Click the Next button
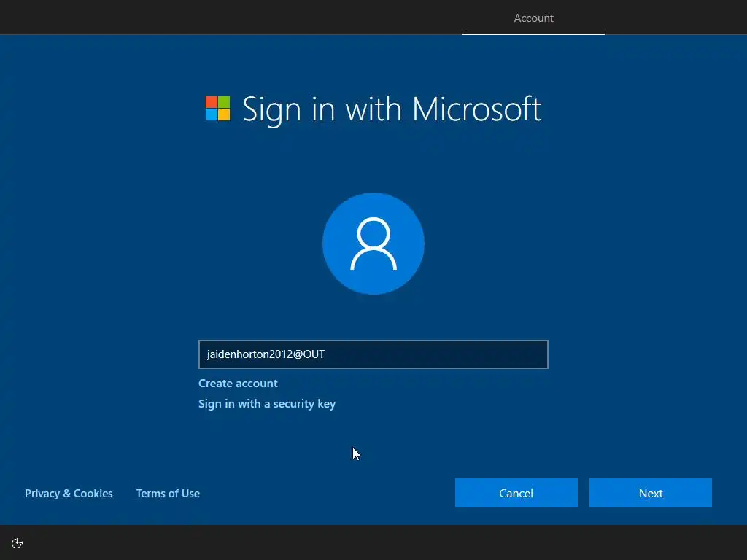 pyautogui.click(x=651, y=493)
